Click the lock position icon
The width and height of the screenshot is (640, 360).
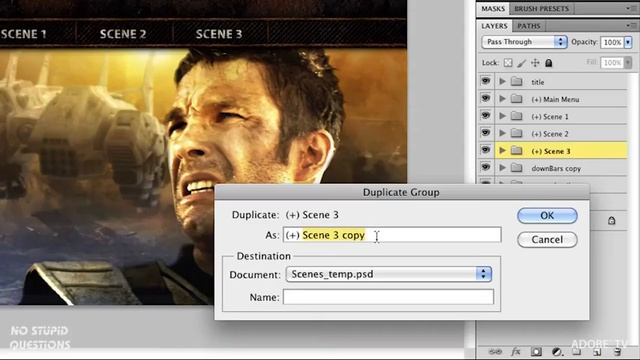(535, 63)
